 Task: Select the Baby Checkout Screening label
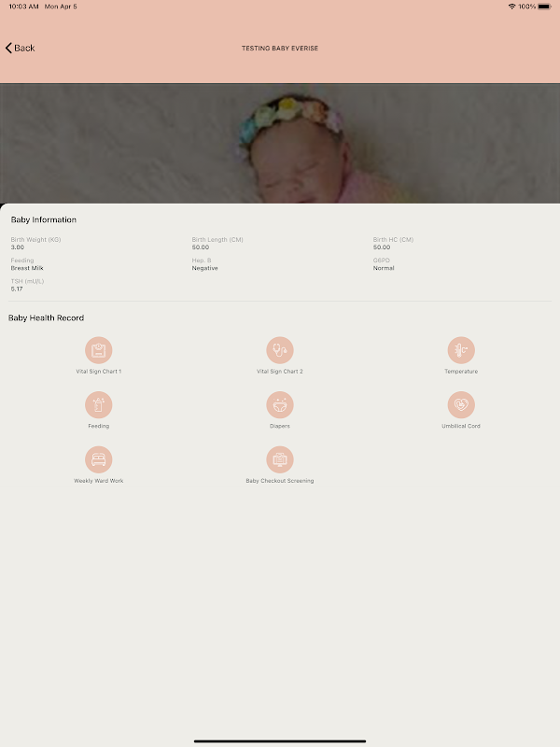[280, 481]
